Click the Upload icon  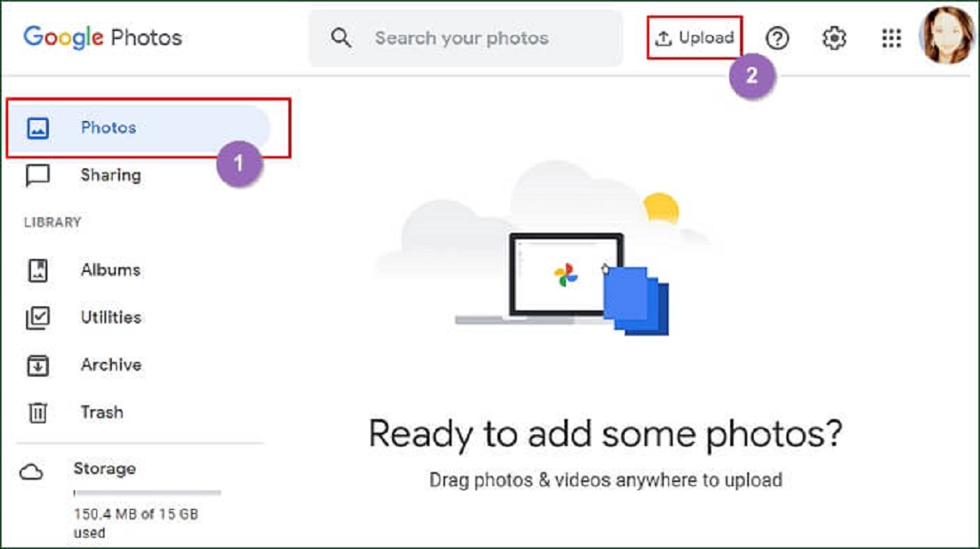pos(665,37)
